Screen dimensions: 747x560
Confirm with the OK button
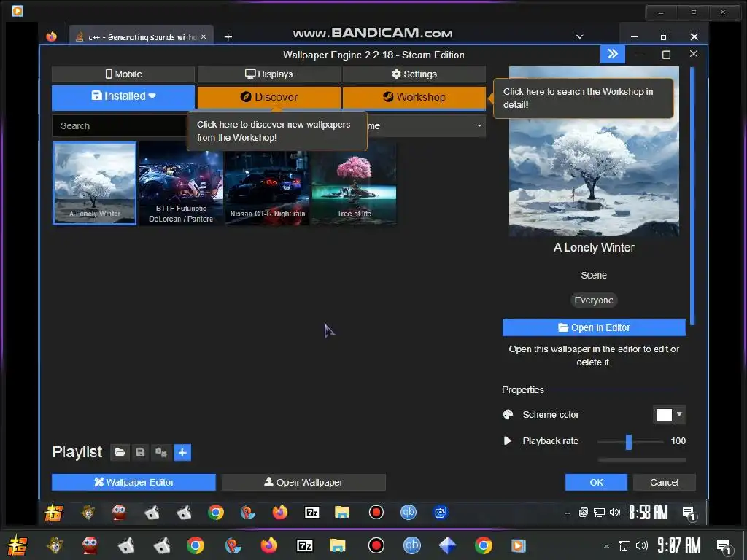(x=596, y=483)
